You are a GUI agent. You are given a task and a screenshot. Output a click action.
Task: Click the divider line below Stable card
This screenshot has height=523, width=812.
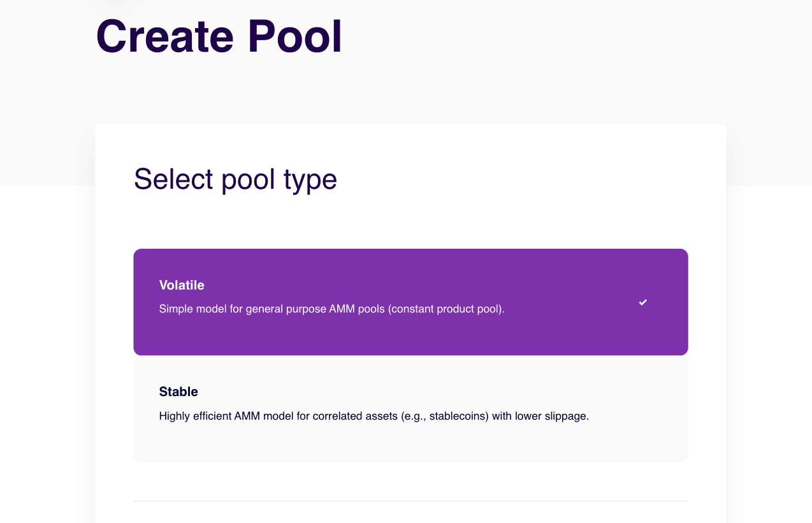[x=410, y=501]
